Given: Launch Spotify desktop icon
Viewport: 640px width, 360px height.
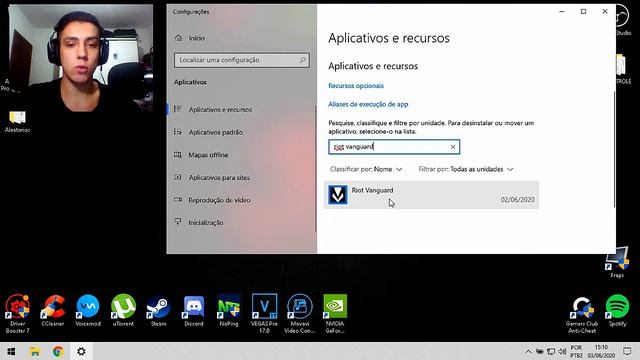Looking at the screenshot, I should (x=617, y=310).
